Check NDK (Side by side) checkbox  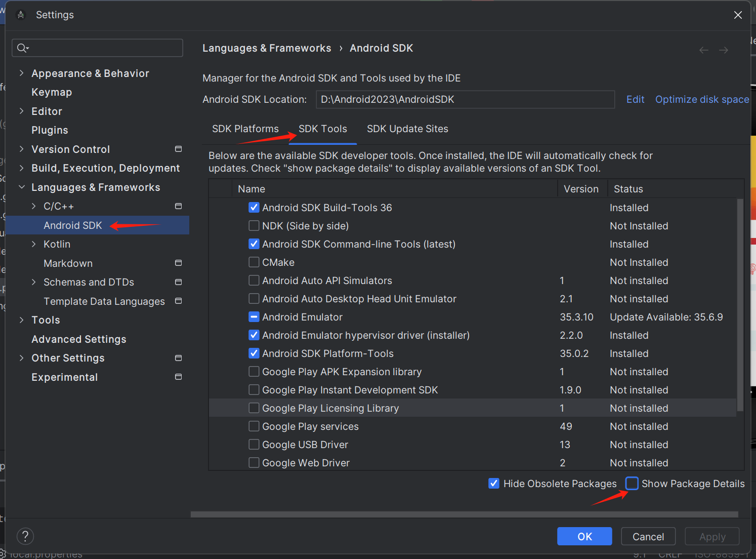click(254, 226)
